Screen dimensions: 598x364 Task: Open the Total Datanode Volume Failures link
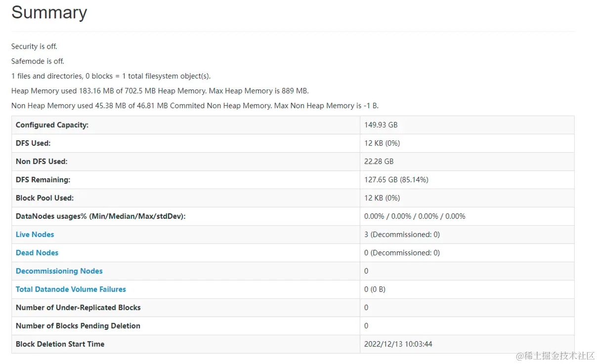coord(71,289)
